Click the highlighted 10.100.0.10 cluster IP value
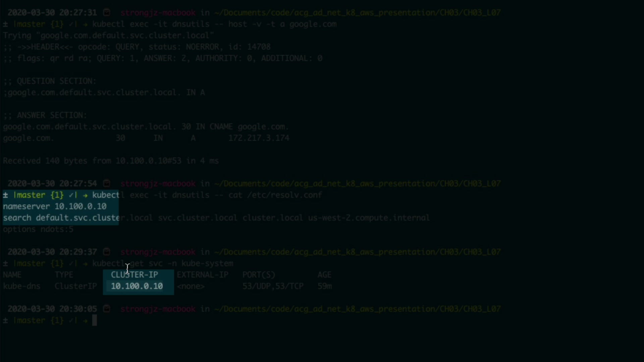This screenshot has width=644, height=362. 137,286
